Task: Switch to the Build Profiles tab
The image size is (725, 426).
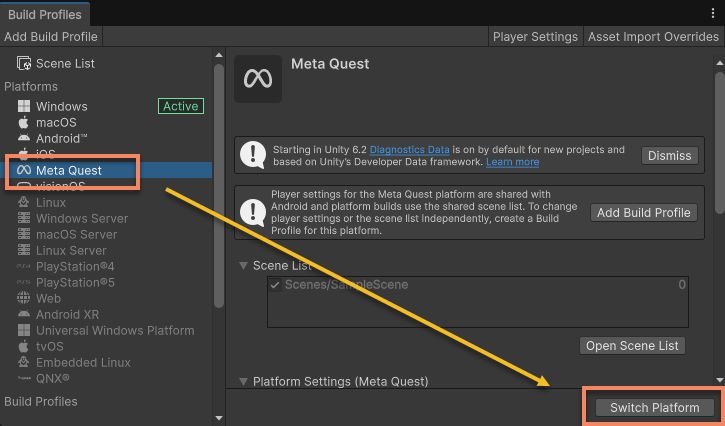Action: point(45,14)
